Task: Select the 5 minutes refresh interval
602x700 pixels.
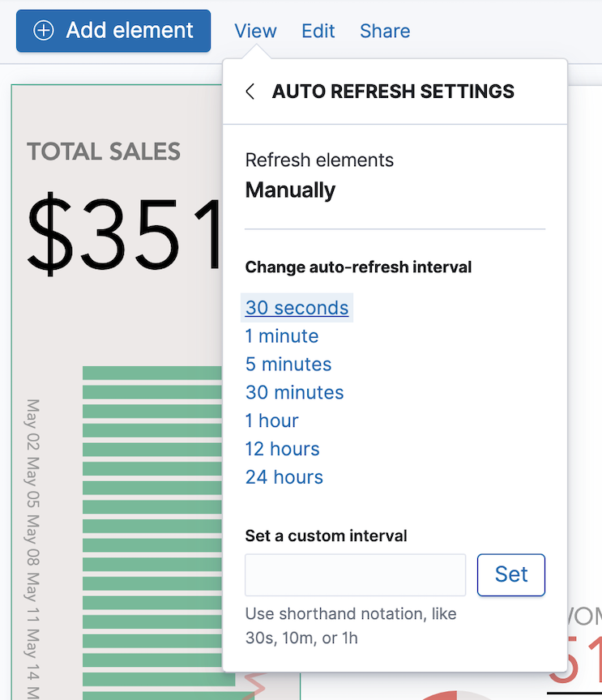Action: 288,365
